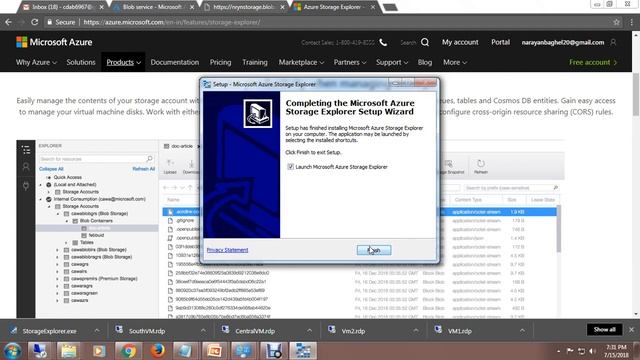Click the taskbar volume speaker icon

coord(592,351)
